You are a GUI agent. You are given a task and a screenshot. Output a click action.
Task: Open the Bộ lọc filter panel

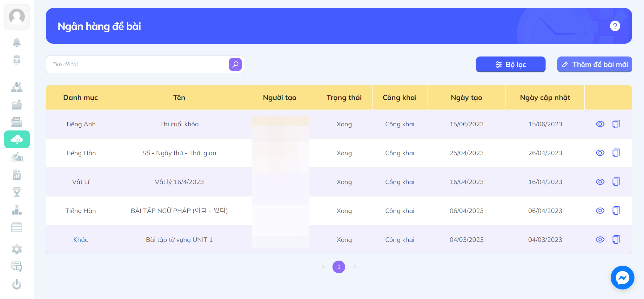coord(511,64)
